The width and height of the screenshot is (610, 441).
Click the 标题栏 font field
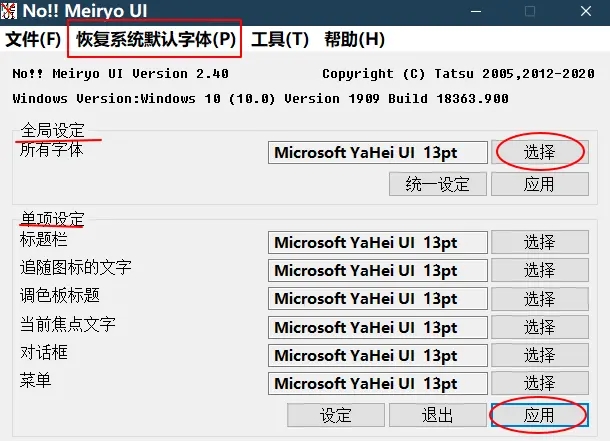(x=378, y=243)
